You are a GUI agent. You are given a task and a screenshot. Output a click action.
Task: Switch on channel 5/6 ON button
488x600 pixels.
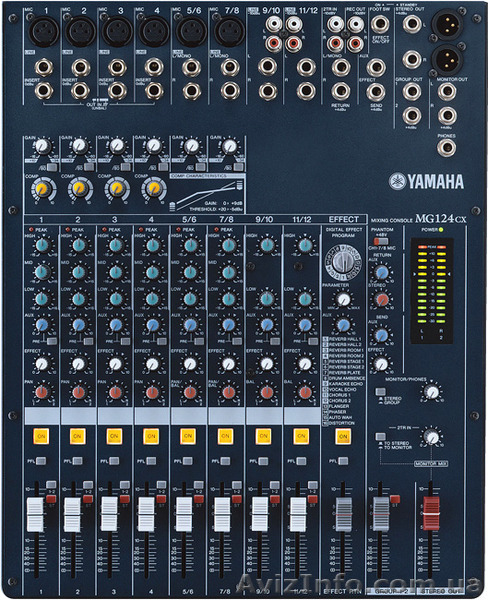pyautogui.click(x=188, y=436)
